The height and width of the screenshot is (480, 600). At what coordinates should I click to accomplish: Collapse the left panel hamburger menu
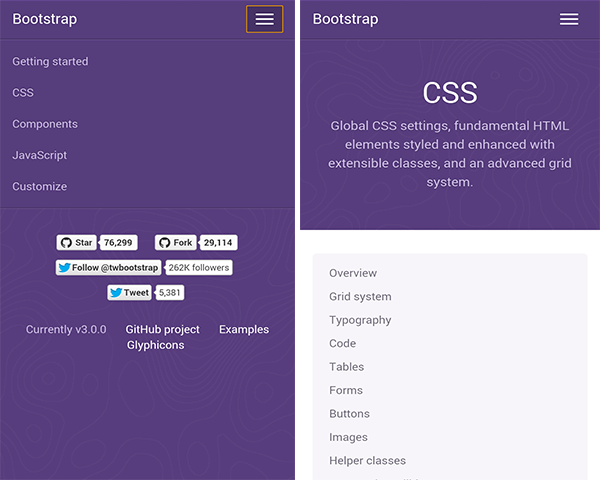pyautogui.click(x=264, y=19)
